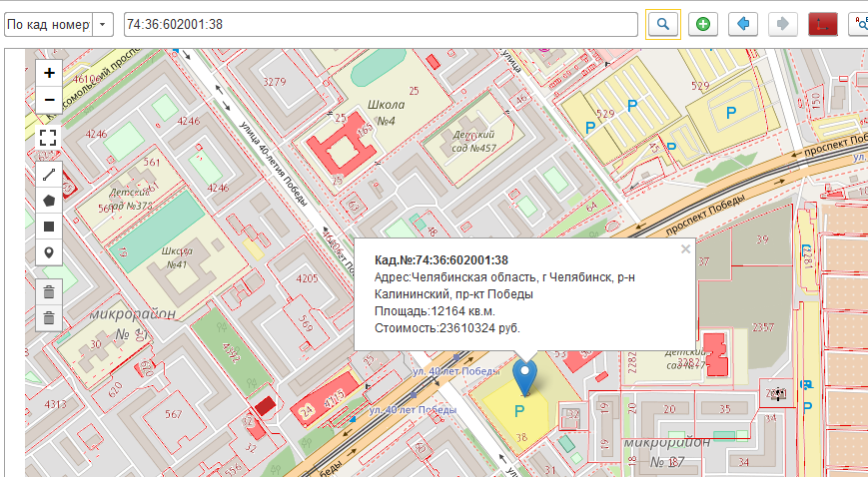Open the 'По кад номер' search type dropdown
868x477 pixels.
tap(103, 24)
